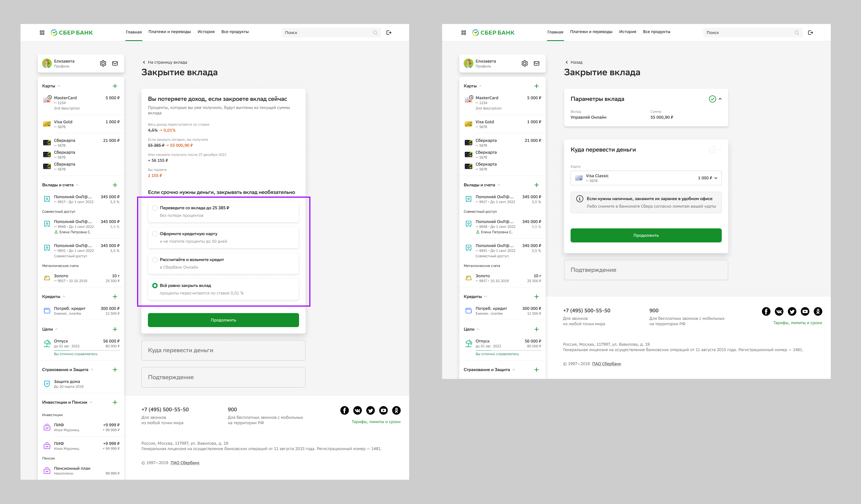Image resolution: width=861 pixels, height=504 pixels.
Task: Go to 'Все продукты' tab in right screen
Action: point(656,32)
